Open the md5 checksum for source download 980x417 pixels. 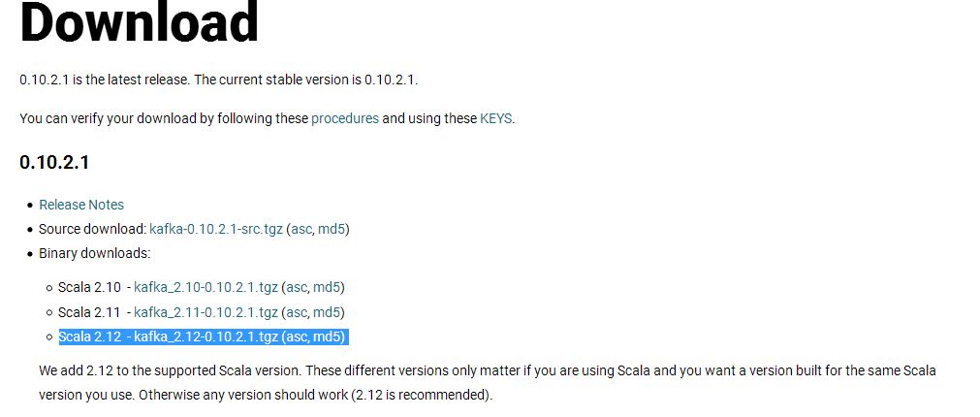point(332,229)
